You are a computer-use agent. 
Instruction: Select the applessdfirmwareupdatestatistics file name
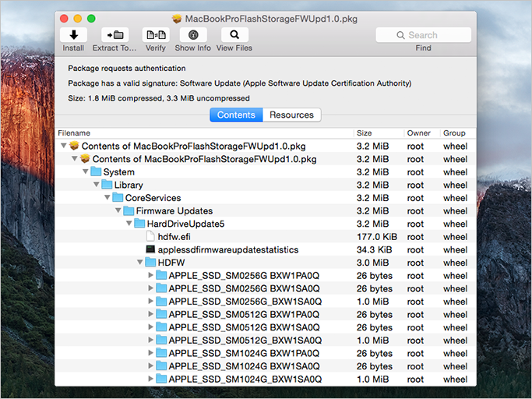228,249
